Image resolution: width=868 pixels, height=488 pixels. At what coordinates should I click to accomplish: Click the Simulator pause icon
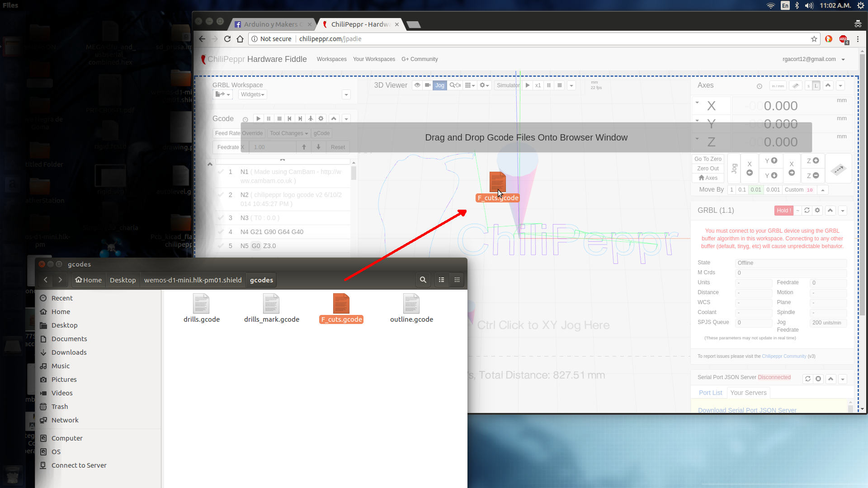[549, 85]
